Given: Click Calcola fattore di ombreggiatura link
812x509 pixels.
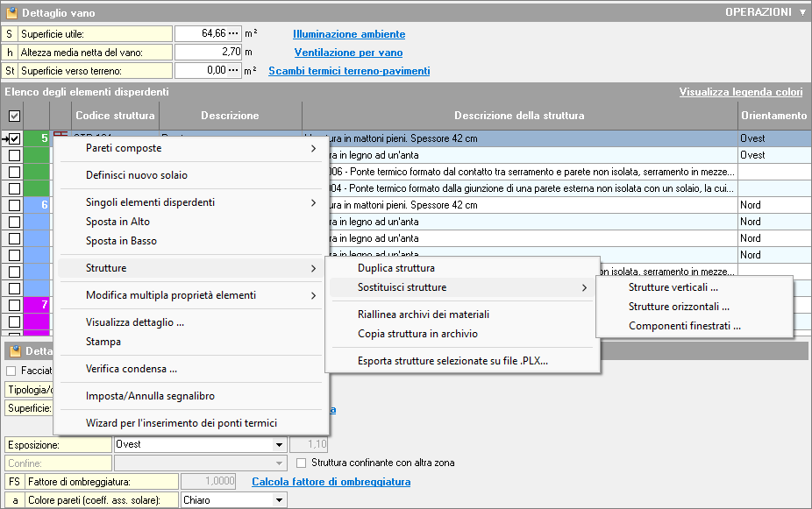Looking at the screenshot, I should (331, 481).
